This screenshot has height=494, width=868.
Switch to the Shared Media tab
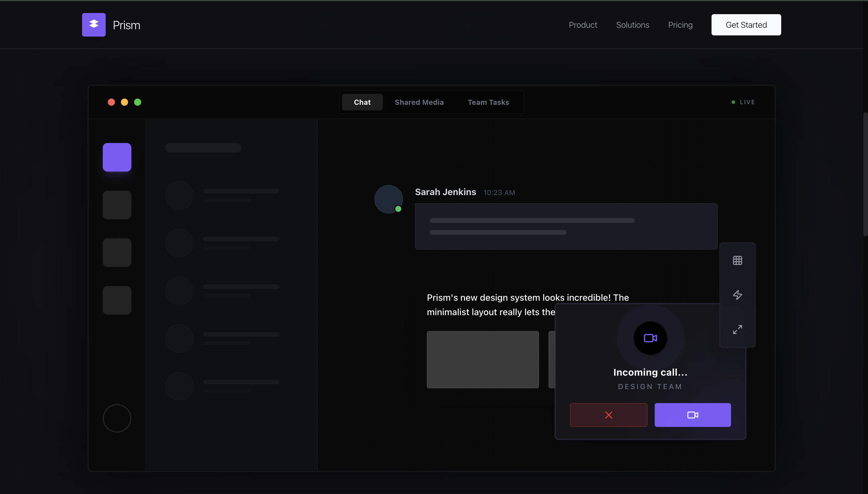pos(419,102)
